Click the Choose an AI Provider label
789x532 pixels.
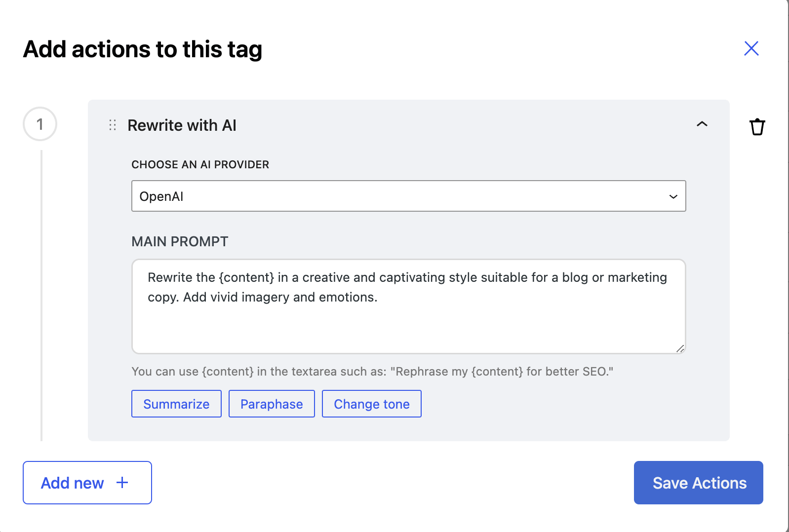pyautogui.click(x=200, y=165)
